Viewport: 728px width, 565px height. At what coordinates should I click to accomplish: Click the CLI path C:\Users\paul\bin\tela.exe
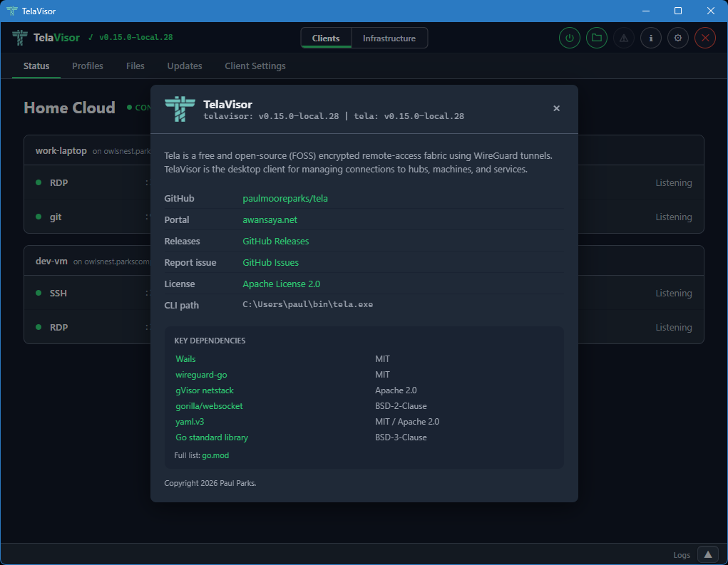coord(308,305)
